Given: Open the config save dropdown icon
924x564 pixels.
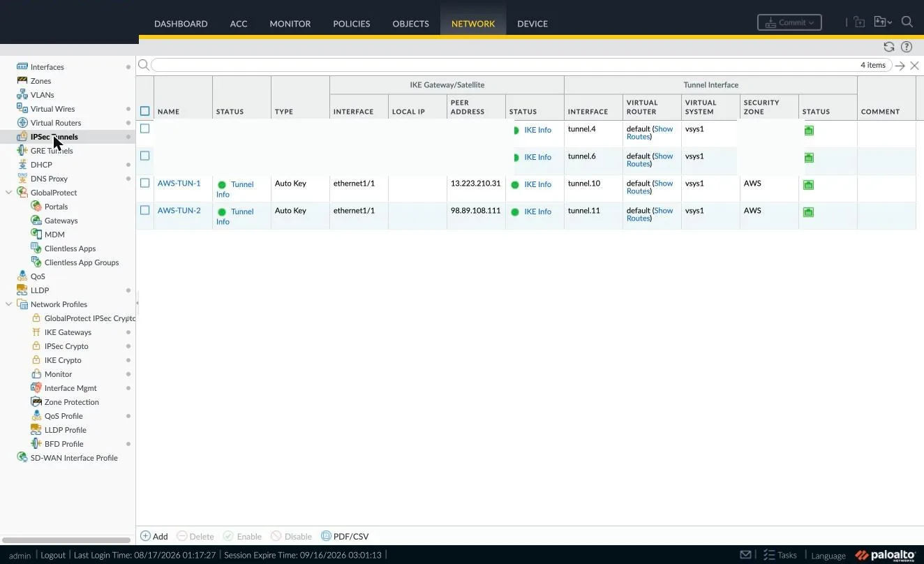Looking at the screenshot, I should pyautogui.click(x=882, y=22).
